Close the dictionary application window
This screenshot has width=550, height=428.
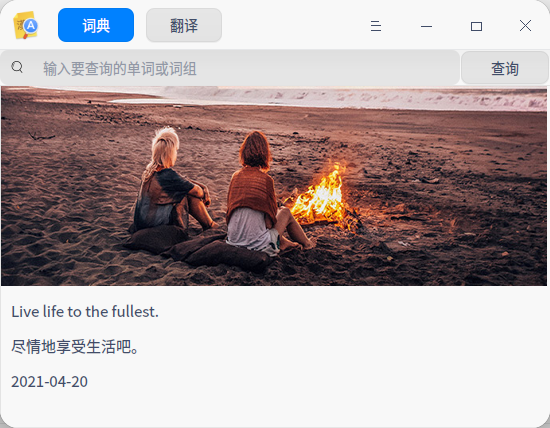point(525,26)
